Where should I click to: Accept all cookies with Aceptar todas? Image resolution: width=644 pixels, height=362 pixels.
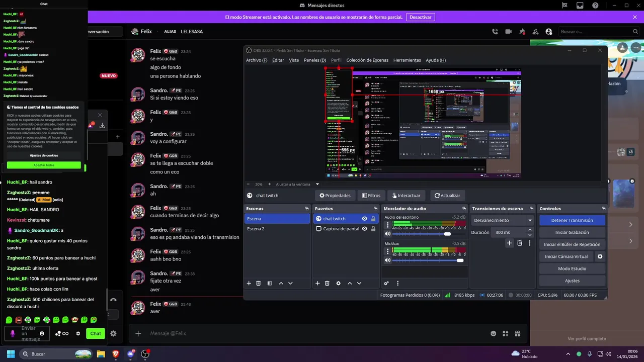pos(44,165)
